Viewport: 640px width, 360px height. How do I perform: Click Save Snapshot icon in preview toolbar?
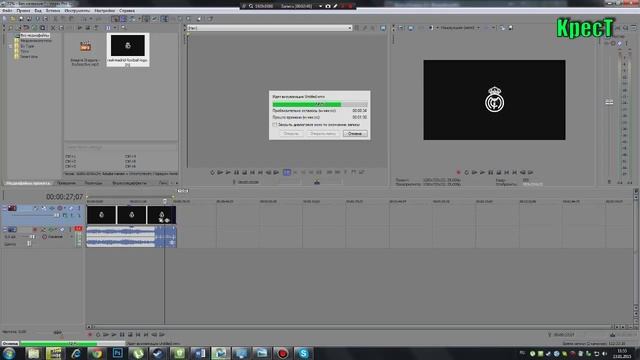[x=510, y=28]
